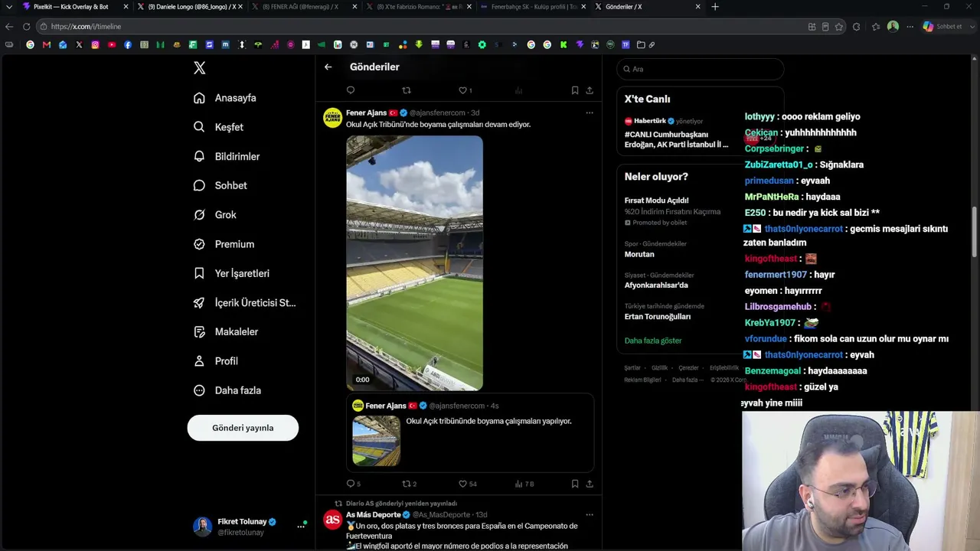Viewport: 980px width, 551px height.
Task: Open @ajansfenercom handle link
Action: (437, 113)
